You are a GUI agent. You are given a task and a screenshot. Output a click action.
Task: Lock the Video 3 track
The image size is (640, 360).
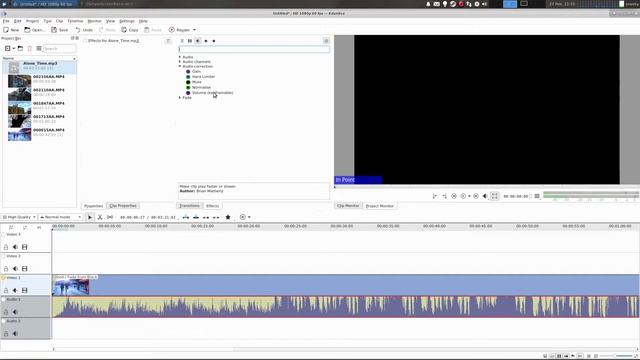(x=6, y=247)
